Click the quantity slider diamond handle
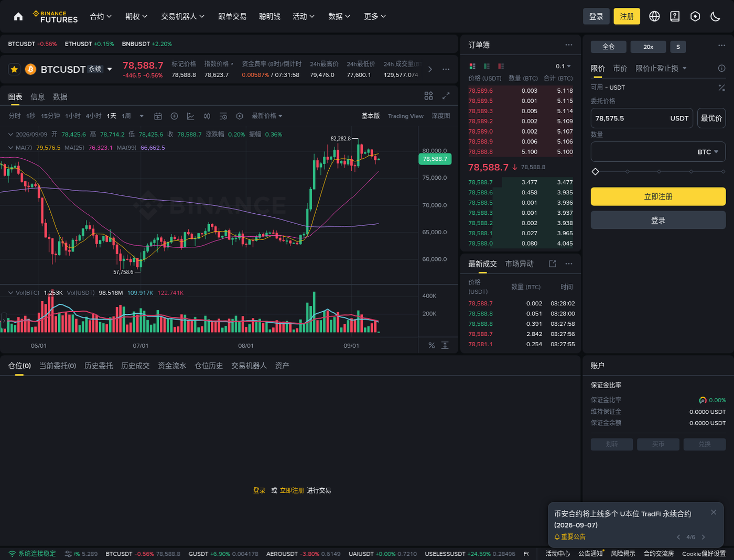Image resolution: width=734 pixels, height=560 pixels. (595, 171)
